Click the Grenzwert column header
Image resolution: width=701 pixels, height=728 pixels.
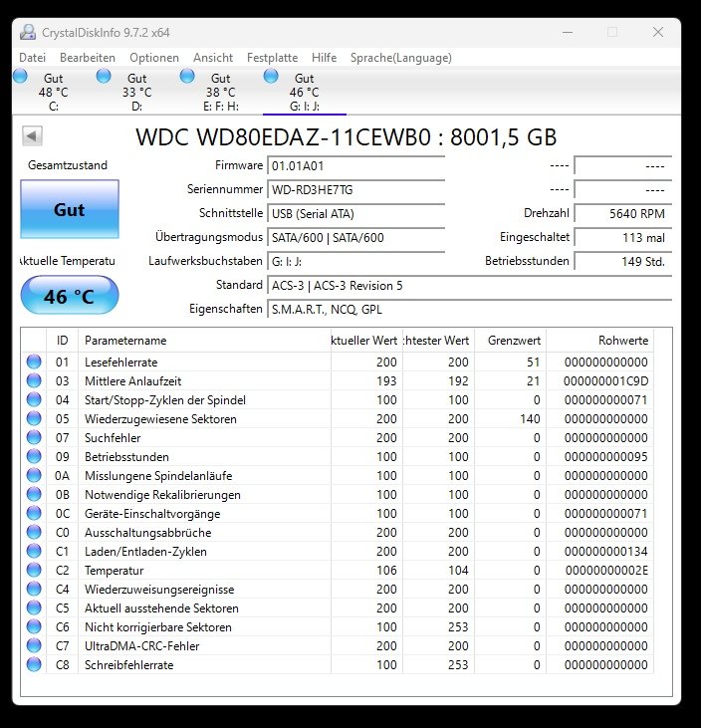click(x=510, y=341)
